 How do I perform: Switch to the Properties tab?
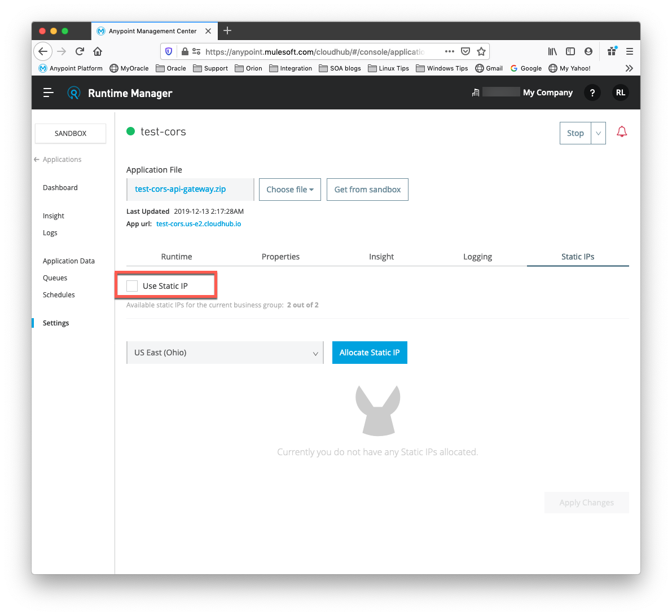pos(280,256)
